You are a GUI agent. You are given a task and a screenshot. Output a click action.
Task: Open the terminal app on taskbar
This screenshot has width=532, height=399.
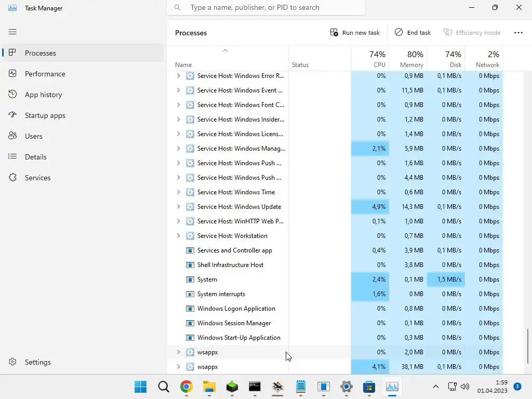[255, 387]
